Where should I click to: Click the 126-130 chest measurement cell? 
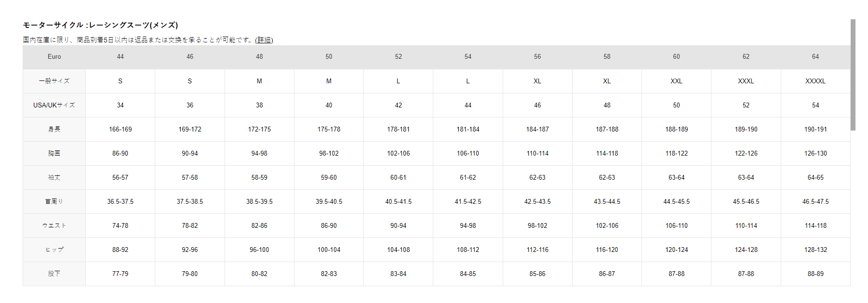coord(815,153)
